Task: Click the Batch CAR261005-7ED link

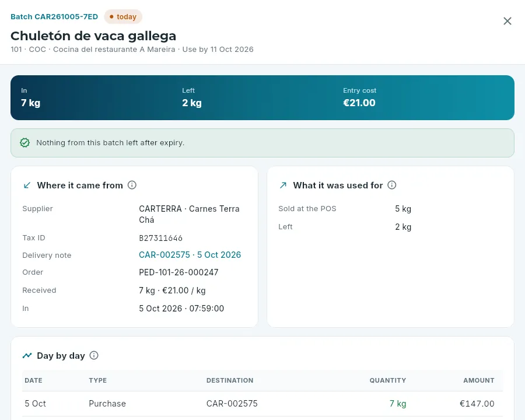Action: 54,17
